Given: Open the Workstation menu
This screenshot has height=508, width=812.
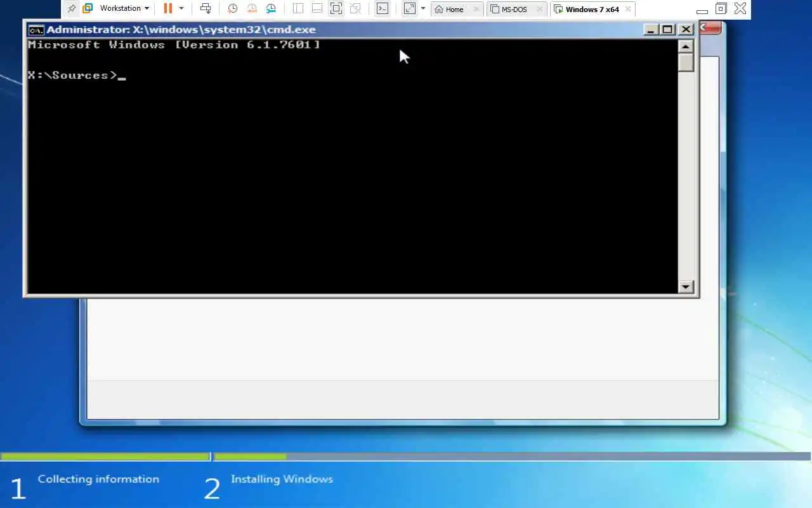Looking at the screenshot, I should [124, 9].
